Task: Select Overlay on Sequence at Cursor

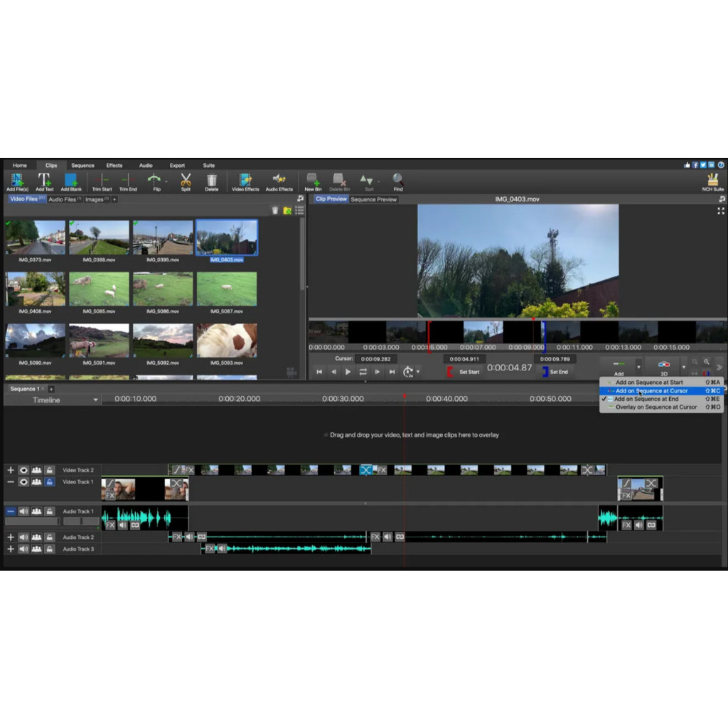Action: (x=656, y=407)
